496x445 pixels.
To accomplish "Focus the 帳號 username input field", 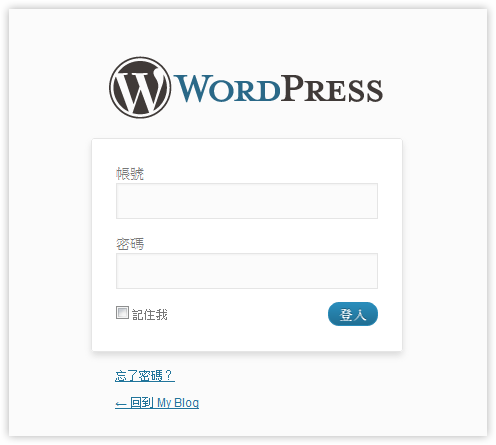I will 247,201.
